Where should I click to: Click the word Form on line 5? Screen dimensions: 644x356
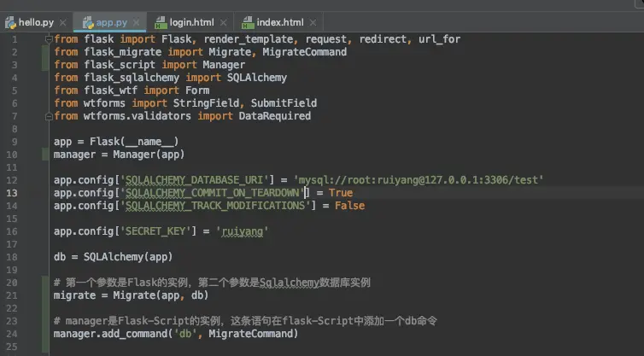coord(197,90)
